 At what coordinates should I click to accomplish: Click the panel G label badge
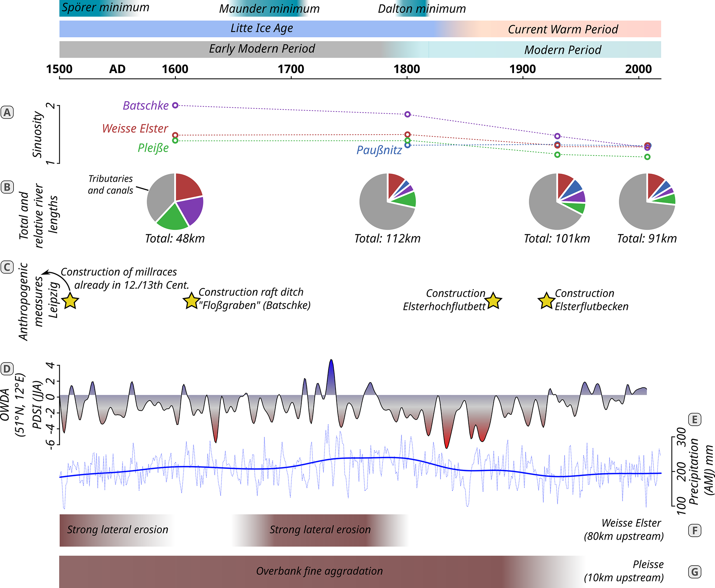click(695, 572)
